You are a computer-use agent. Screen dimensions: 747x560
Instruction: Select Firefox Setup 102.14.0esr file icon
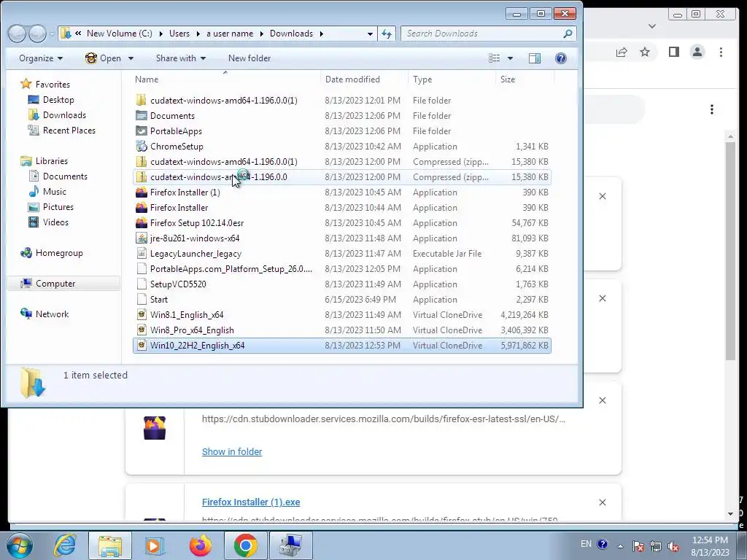[141, 223]
